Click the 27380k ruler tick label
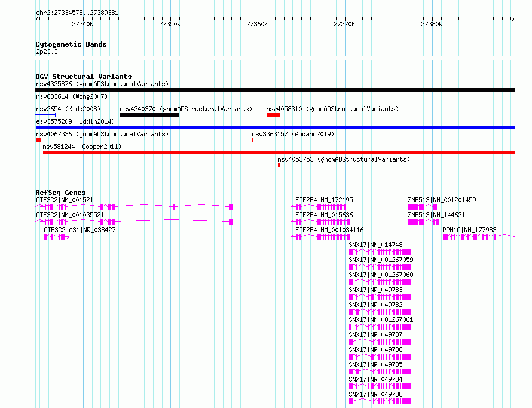532x408 pixels. click(431, 24)
